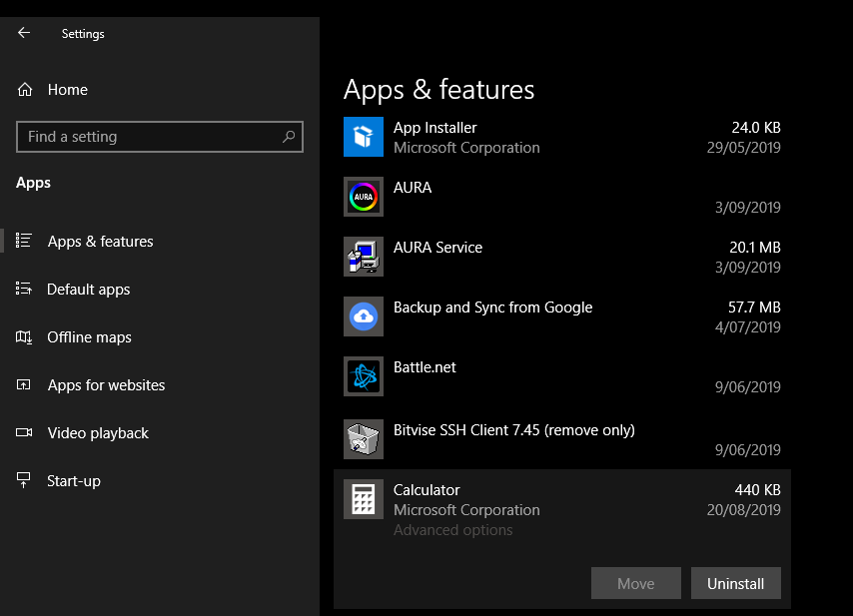Click the AURA Service computer icon
Viewport: 853px width, 616px height.
pyautogui.click(x=364, y=257)
